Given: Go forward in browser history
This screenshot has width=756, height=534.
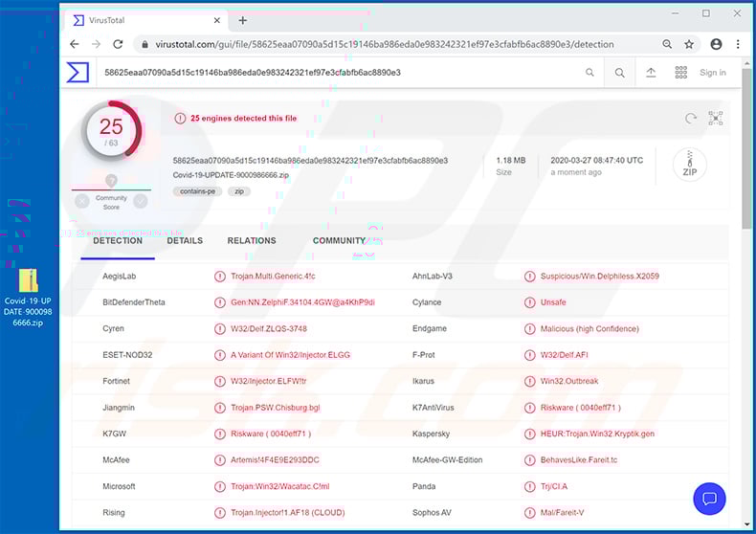Looking at the screenshot, I should (96, 44).
